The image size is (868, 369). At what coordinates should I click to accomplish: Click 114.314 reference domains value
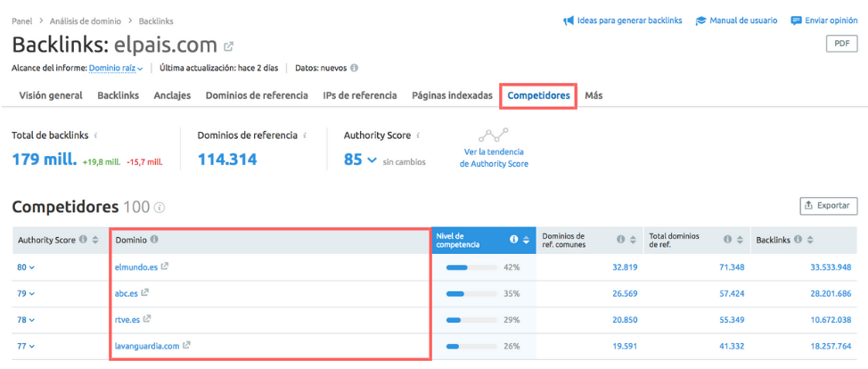[227, 160]
